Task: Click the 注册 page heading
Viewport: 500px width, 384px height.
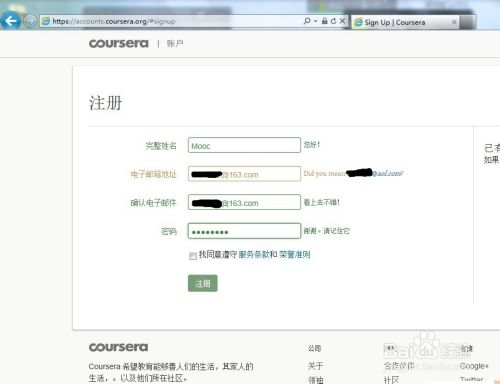Action: pos(105,103)
